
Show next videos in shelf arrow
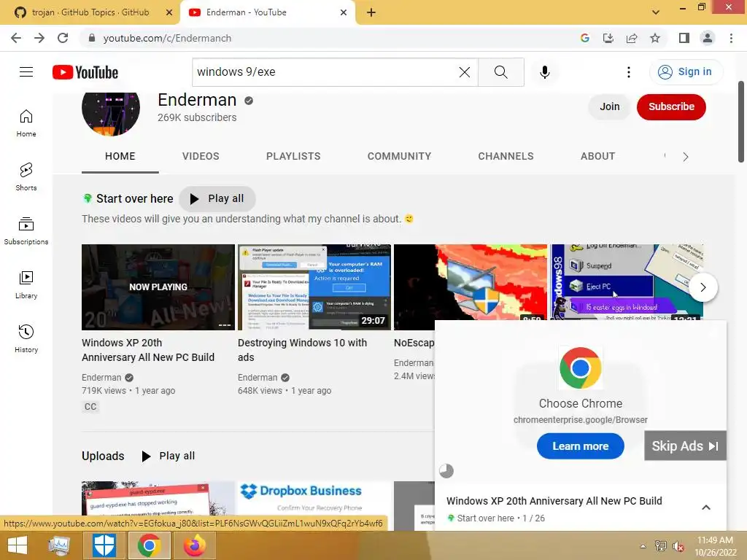pyautogui.click(x=703, y=287)
